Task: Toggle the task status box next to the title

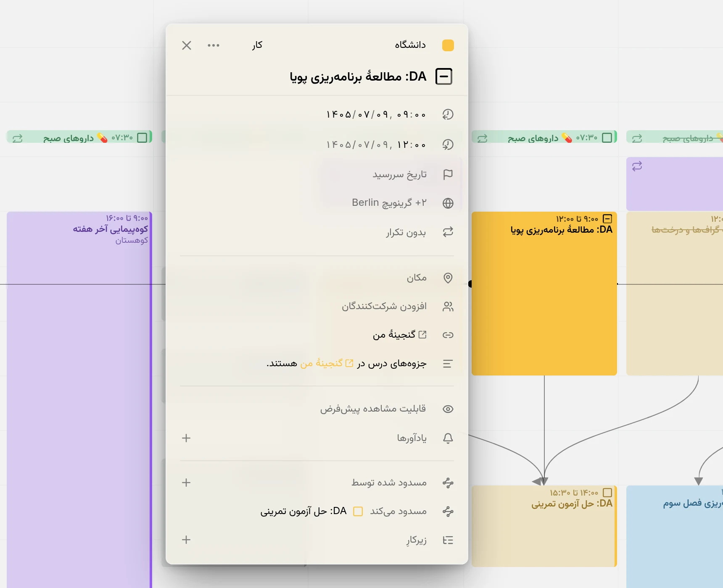Action: 444,76
